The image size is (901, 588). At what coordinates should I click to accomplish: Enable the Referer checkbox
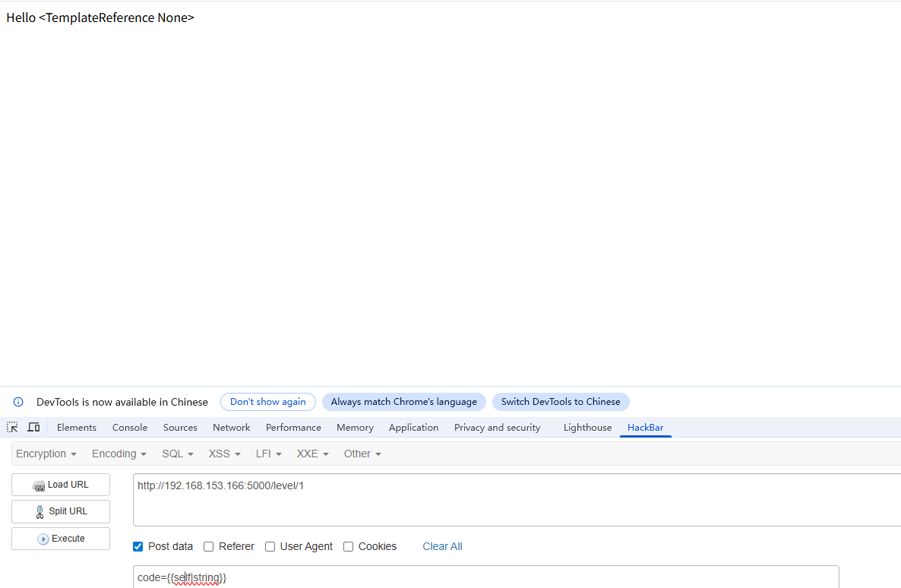pyautogui.click(x=209, y=547)
